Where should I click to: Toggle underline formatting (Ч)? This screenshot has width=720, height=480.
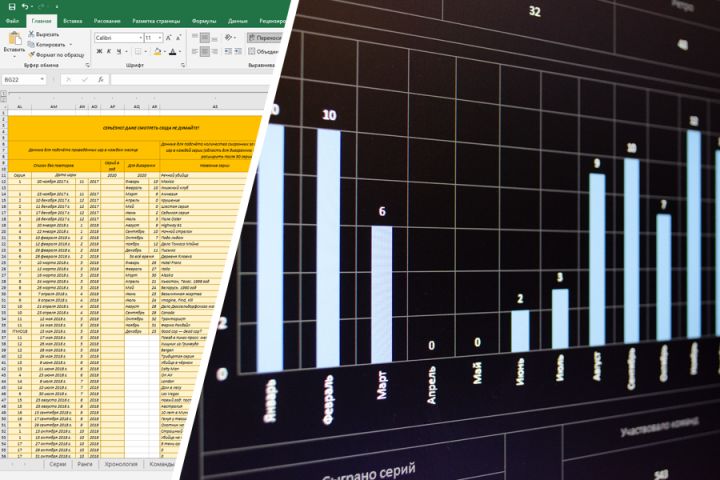point(119,51)
